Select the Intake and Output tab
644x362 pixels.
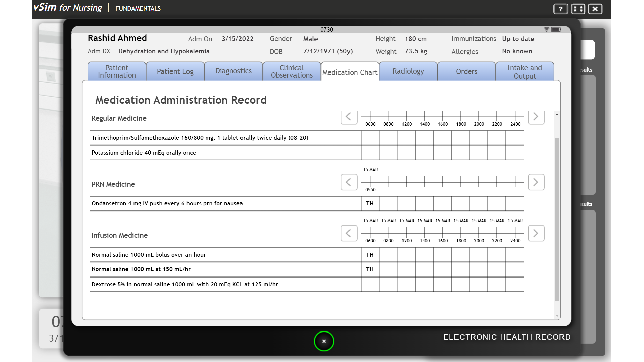tap(525, 71)
